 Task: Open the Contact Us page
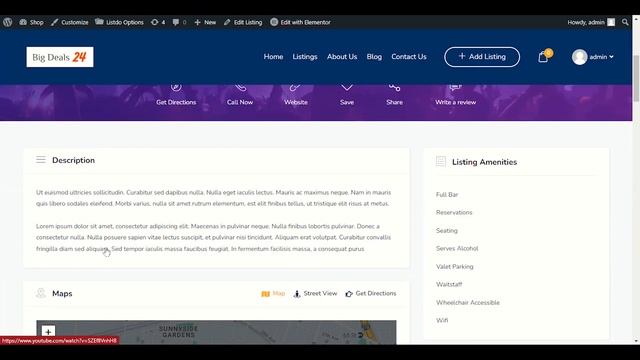409,57
